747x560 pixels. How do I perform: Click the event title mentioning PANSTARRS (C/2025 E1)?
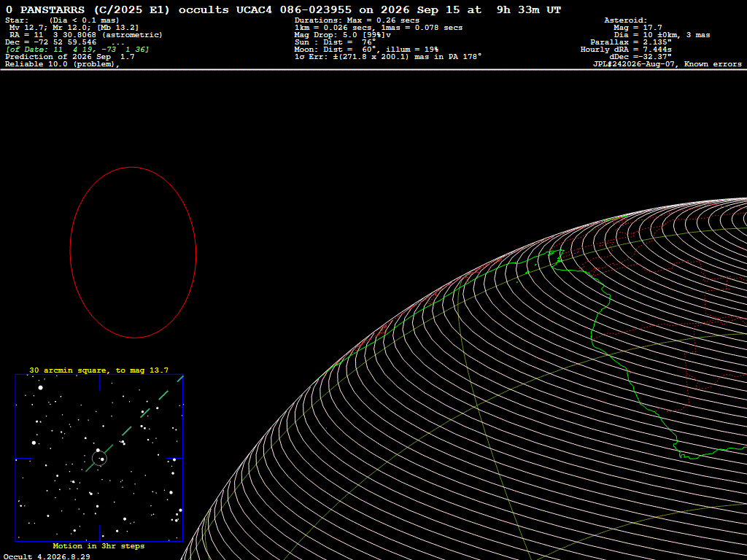tap(284, 10)
